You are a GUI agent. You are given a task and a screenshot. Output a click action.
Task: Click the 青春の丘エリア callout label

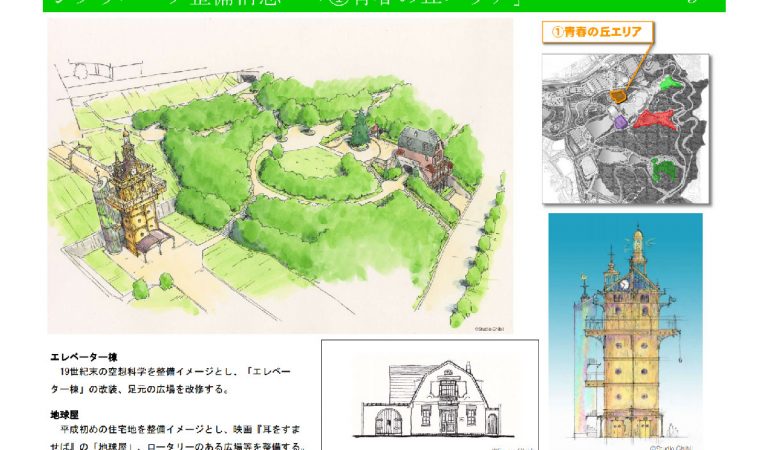click(598, 32)
